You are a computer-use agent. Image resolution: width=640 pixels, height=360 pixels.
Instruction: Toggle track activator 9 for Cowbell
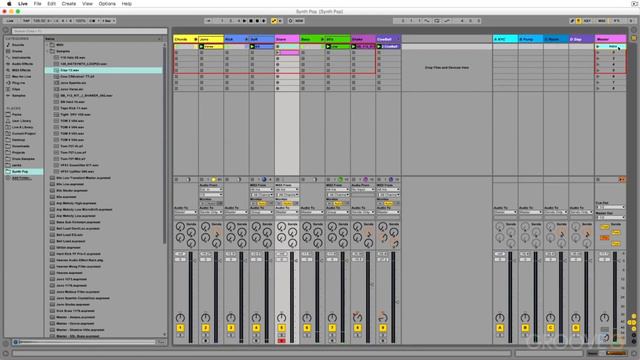pos(382,328)
